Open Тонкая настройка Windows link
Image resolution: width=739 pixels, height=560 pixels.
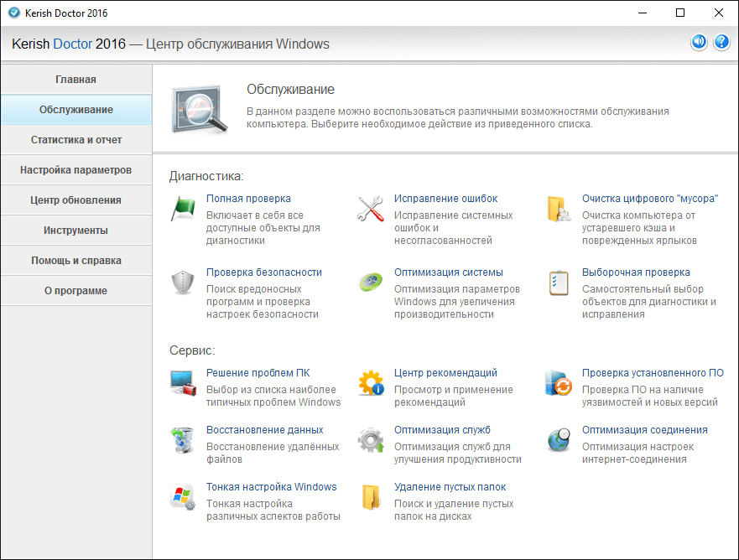272,486
